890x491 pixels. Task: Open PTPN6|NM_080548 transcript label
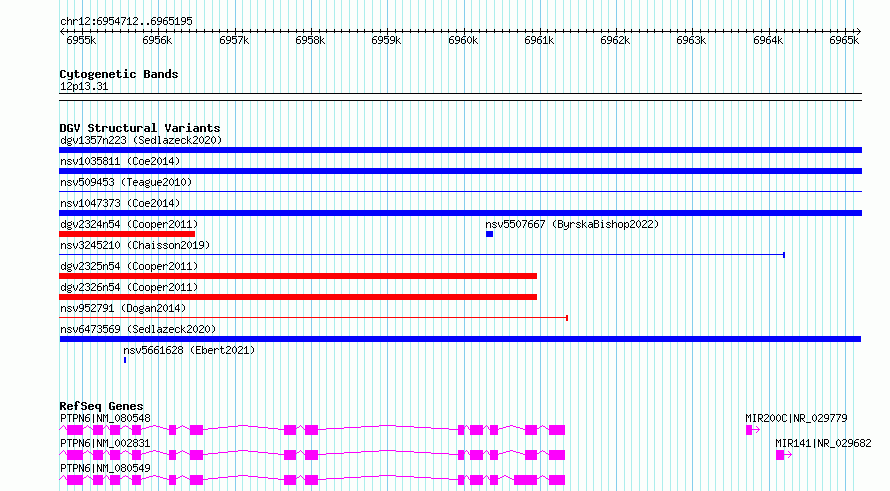click(105, 418)
